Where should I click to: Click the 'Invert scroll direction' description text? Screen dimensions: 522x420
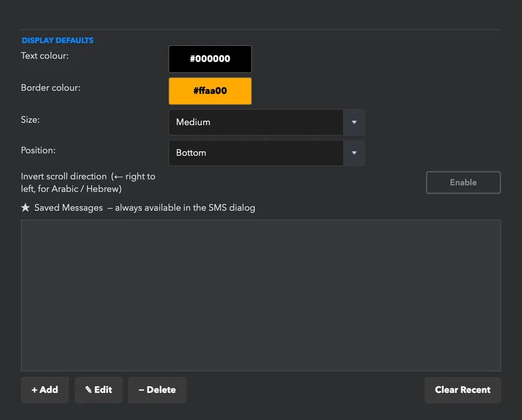(88, 183)
